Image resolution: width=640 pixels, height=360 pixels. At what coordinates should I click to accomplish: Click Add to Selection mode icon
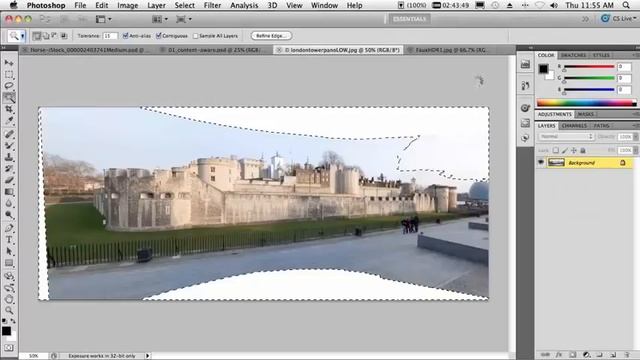pos(46,36)
